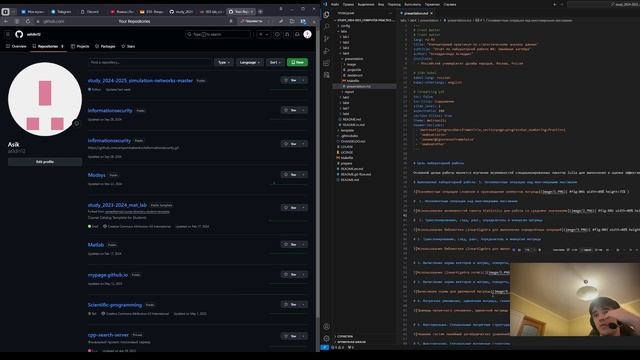The height and width of the screenshot is (360, 640).
Task: Open Extensions view in VS Code activity bar
Action: [326, 63]
